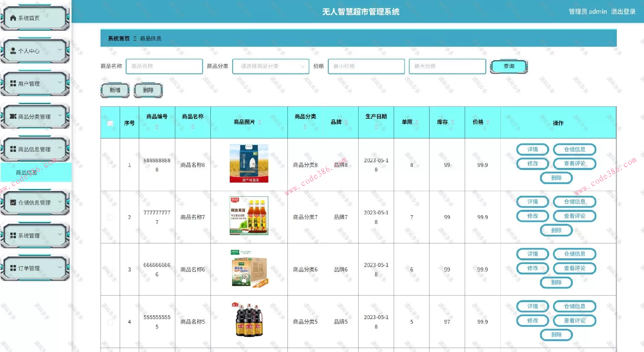Click the 订单管理 sidebar icon
The image size is (644, 352).
pos(13,268)
